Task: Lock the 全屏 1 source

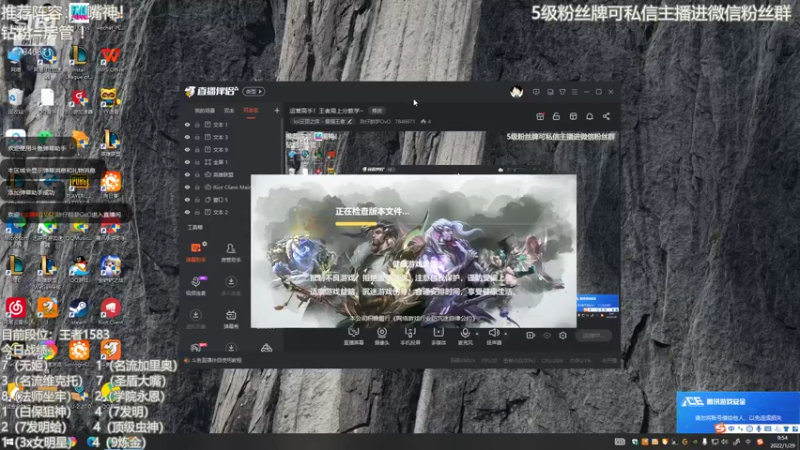Action: pos(197,162)
